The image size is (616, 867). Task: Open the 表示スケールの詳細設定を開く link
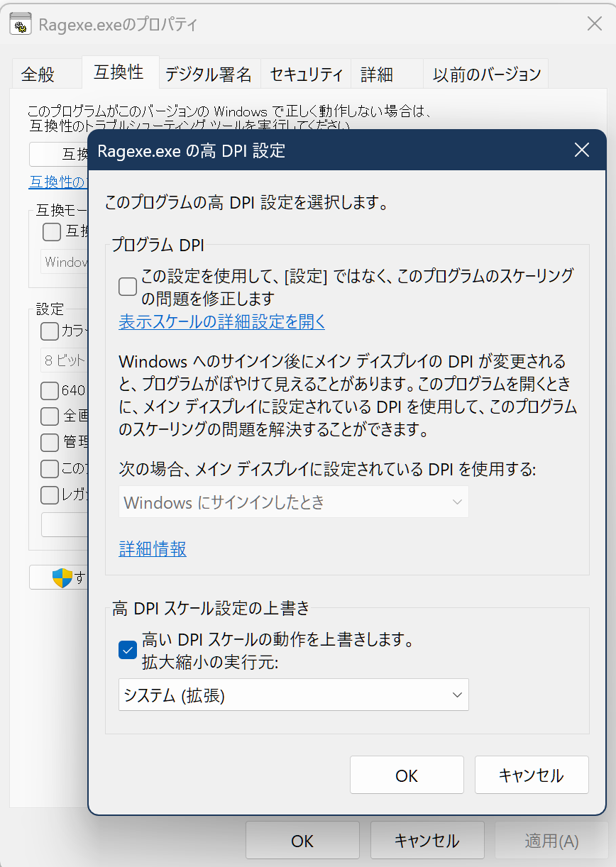coord(221,321)
